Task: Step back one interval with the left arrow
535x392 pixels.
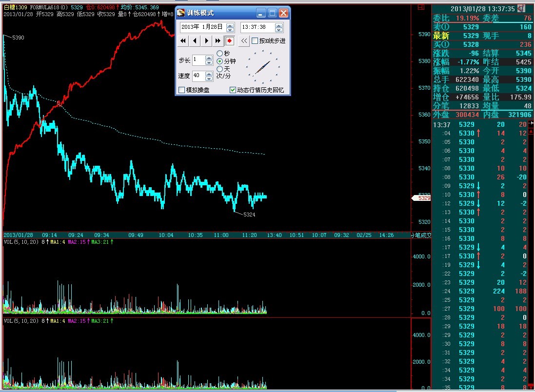Action: 195,41
